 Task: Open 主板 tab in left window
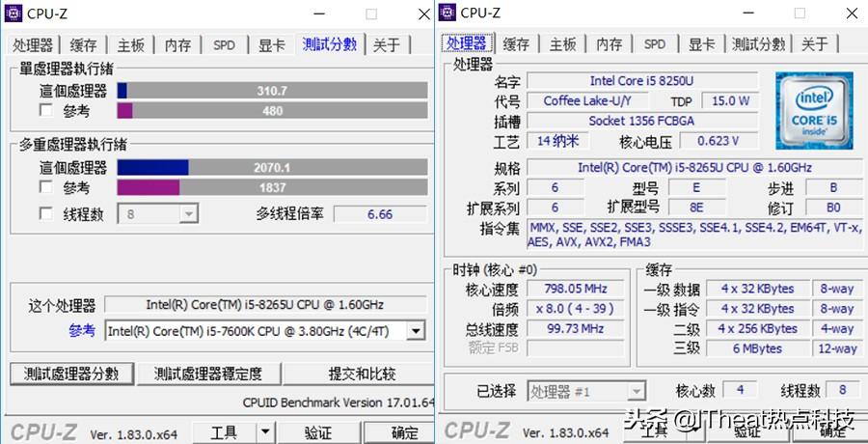coord(130,45)
